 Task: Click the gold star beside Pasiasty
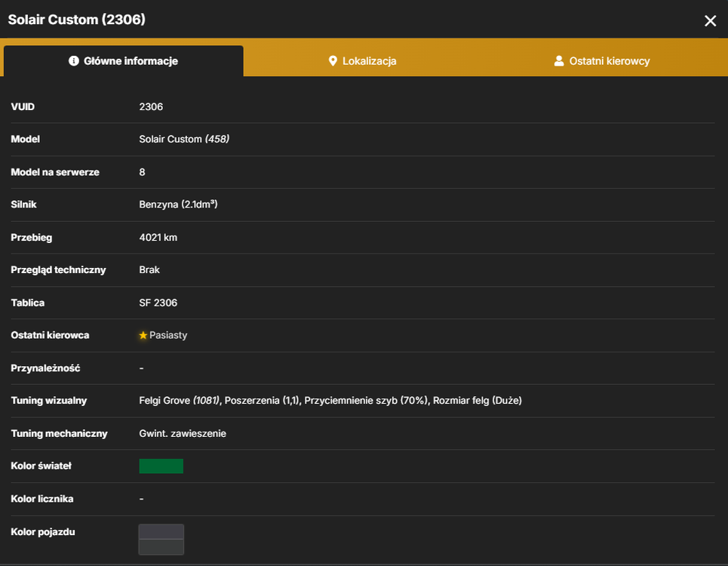click(x=143, y=335)
